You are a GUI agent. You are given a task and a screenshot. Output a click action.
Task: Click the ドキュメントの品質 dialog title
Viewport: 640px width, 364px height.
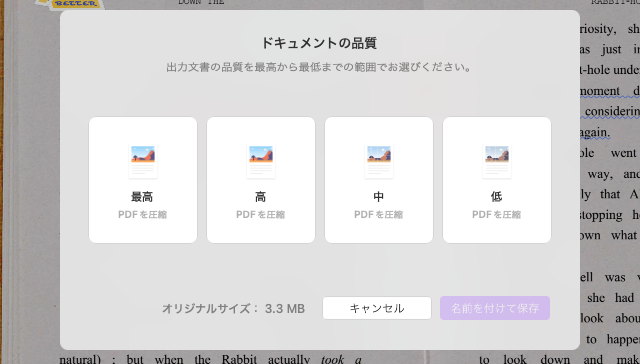click(x=319, y=43)
